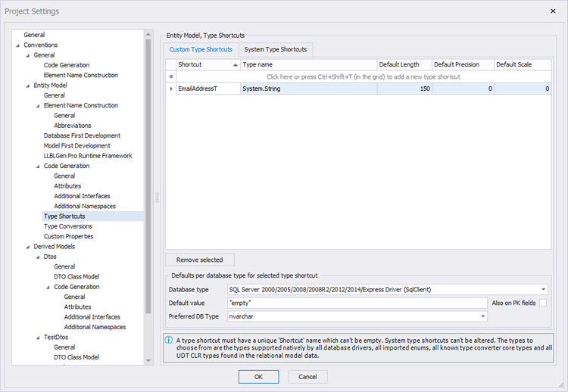Switch to the Custom Type Shortcuts tab
This screenshot has height=392, width=568.
click(x=201, y=50)
